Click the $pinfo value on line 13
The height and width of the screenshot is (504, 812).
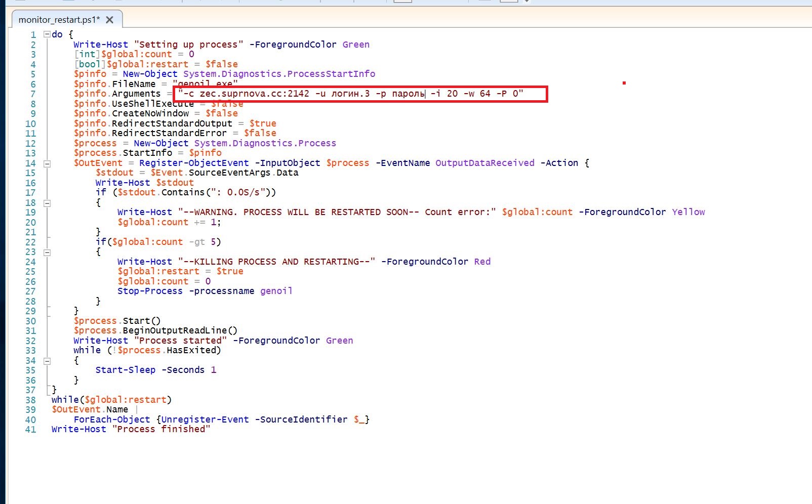point(205,153)
